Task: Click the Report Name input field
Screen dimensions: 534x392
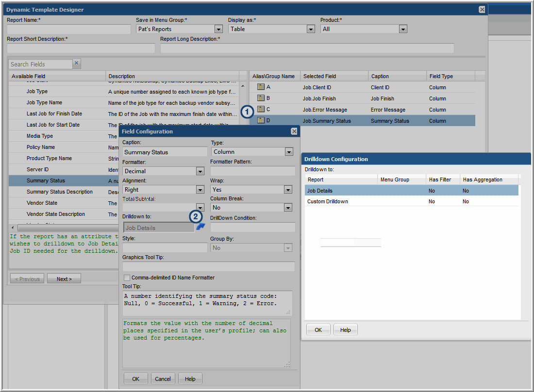Action: coord(69,30)
